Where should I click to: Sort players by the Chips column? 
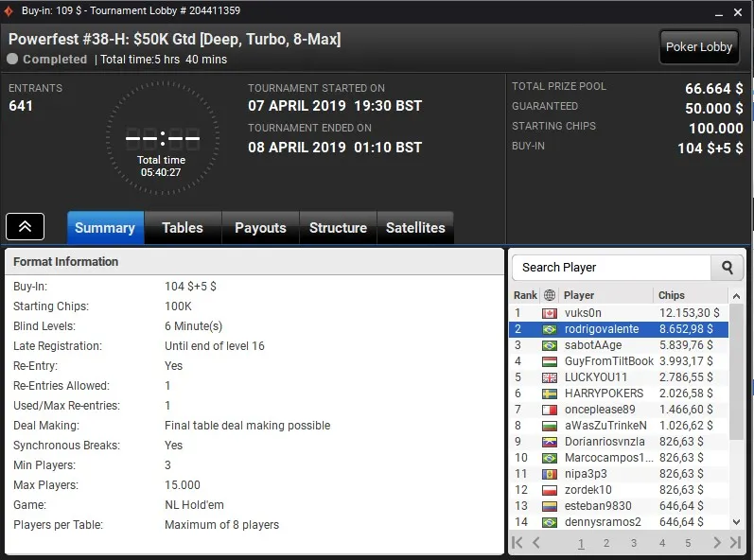click(672, 295)
